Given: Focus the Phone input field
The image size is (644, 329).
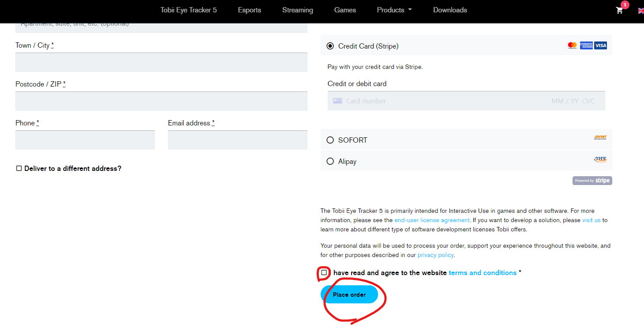Looking at the screenshot, I should point(85,140).
